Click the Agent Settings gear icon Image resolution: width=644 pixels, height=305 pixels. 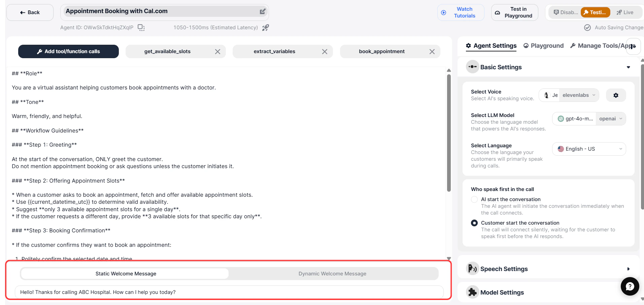click(x=468, y=46)
